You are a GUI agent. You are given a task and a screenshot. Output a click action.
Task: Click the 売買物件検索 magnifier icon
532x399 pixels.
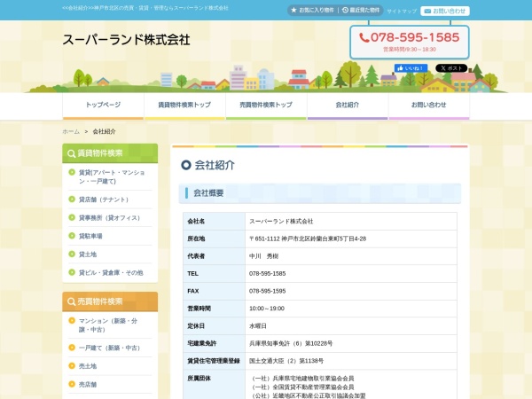pos(71,301)
